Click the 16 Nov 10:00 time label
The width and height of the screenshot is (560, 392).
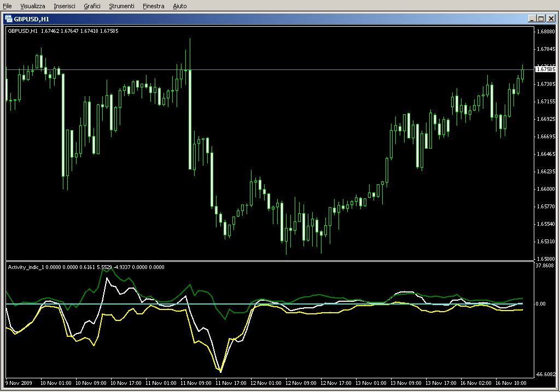tap(511, 383)
